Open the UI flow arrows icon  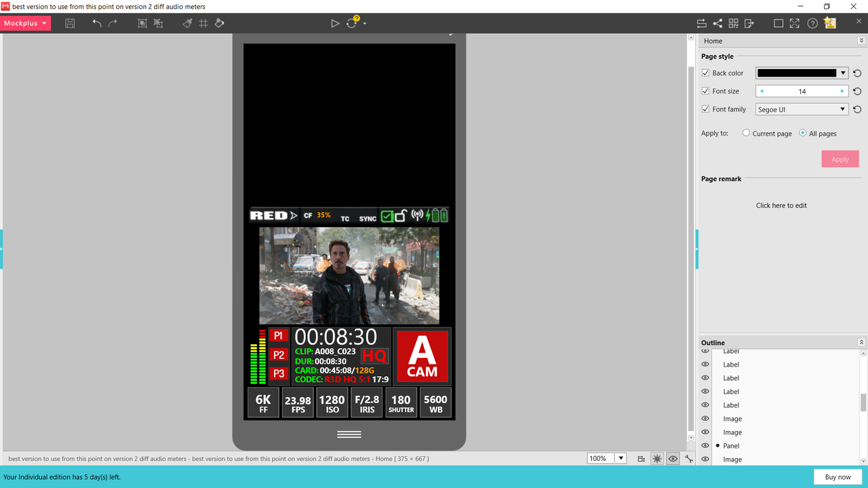click(x=701, y=23)
